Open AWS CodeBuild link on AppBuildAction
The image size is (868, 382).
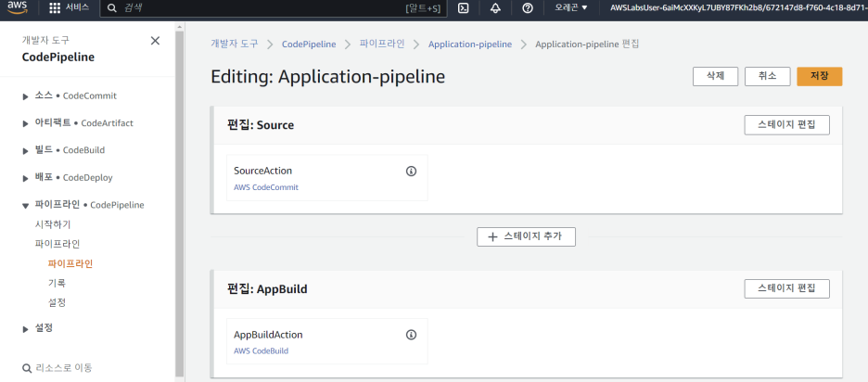pyautogui.click(x=261, y=350)
